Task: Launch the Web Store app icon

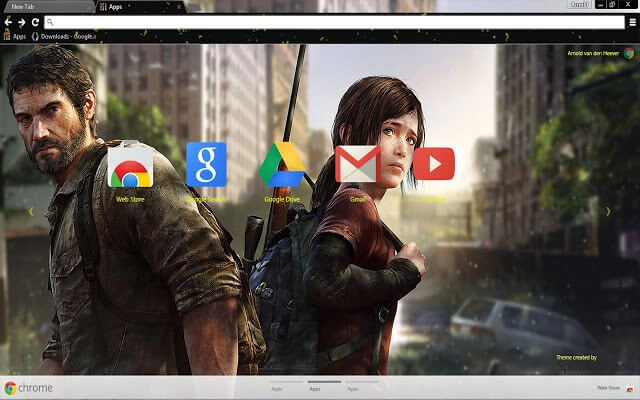Action: tap(130, 164)
